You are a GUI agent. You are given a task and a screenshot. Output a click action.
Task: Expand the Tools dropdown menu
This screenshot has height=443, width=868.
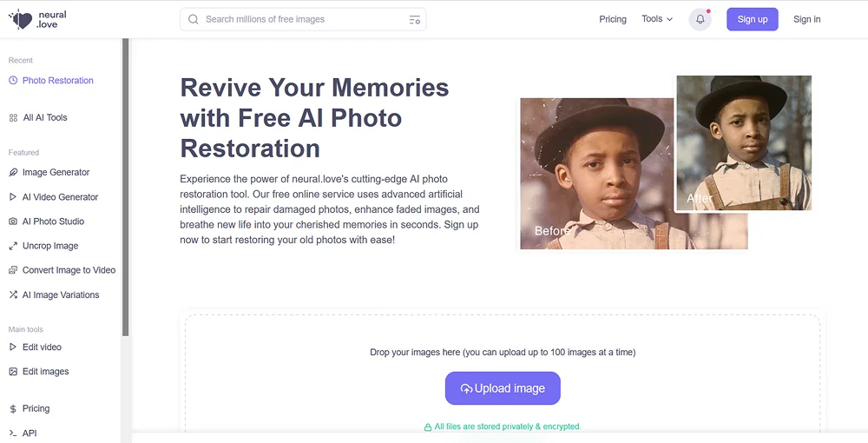click(657, 19)
